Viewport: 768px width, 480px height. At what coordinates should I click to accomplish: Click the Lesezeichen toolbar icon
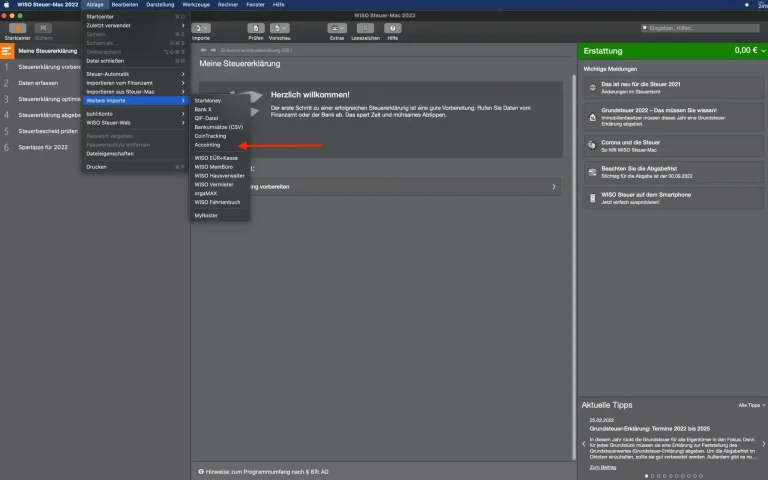365,30
